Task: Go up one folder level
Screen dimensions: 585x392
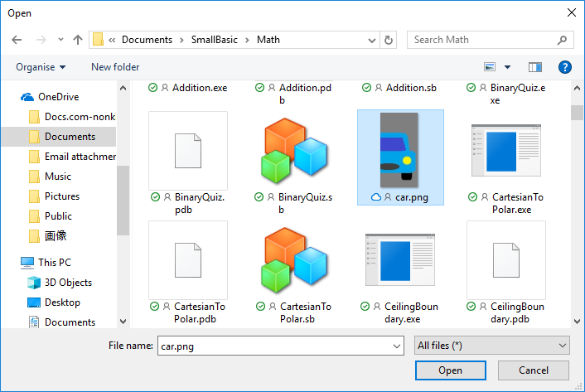Action: coord(78,40)
